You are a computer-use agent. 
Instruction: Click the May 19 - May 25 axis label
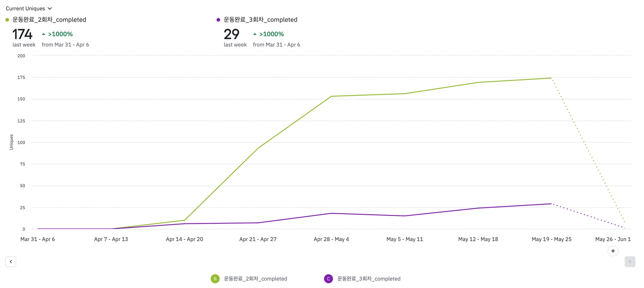551,239
